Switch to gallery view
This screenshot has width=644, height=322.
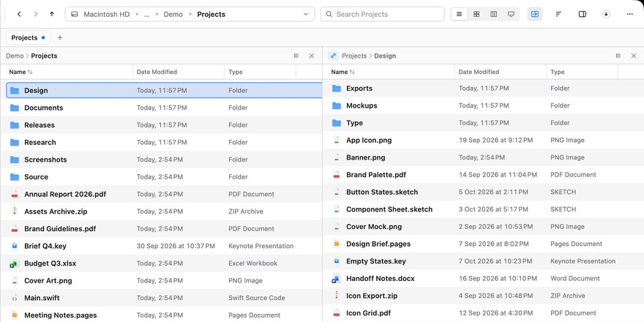511,14
